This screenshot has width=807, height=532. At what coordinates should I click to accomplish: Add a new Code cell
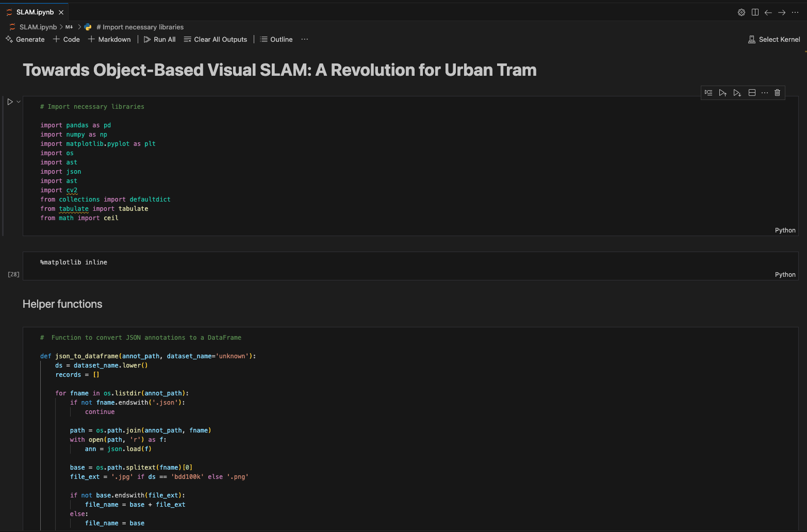coord(67,40)
